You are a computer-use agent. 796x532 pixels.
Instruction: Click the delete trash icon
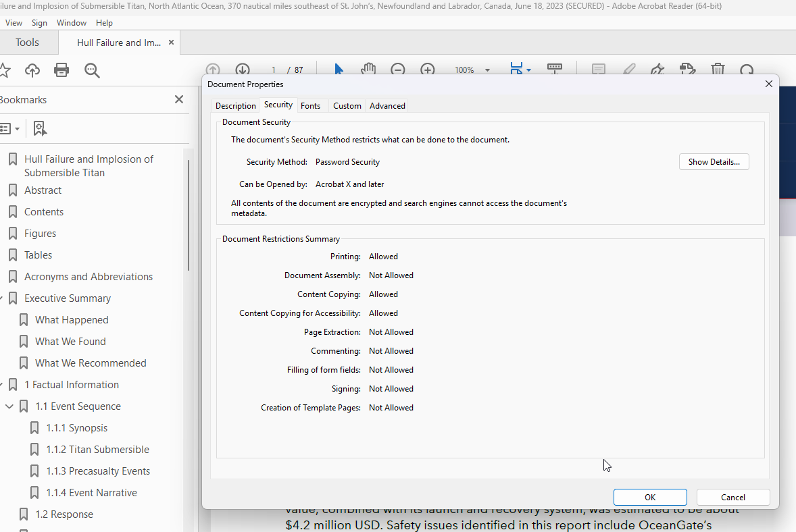tap(718, 70)
